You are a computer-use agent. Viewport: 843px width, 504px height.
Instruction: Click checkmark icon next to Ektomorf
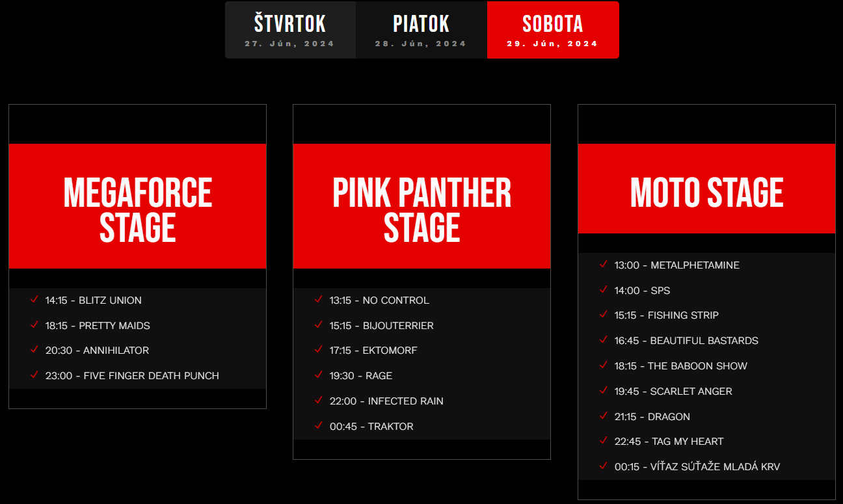(319, 349)
